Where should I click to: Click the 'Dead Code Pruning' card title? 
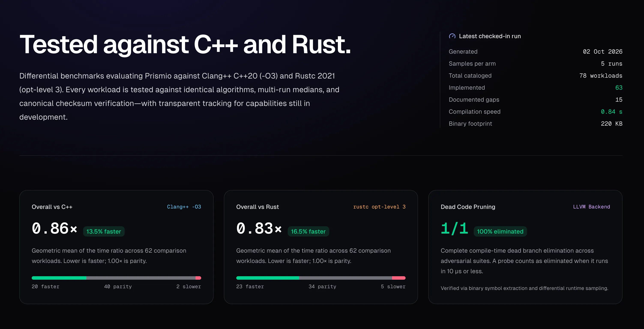468,207
